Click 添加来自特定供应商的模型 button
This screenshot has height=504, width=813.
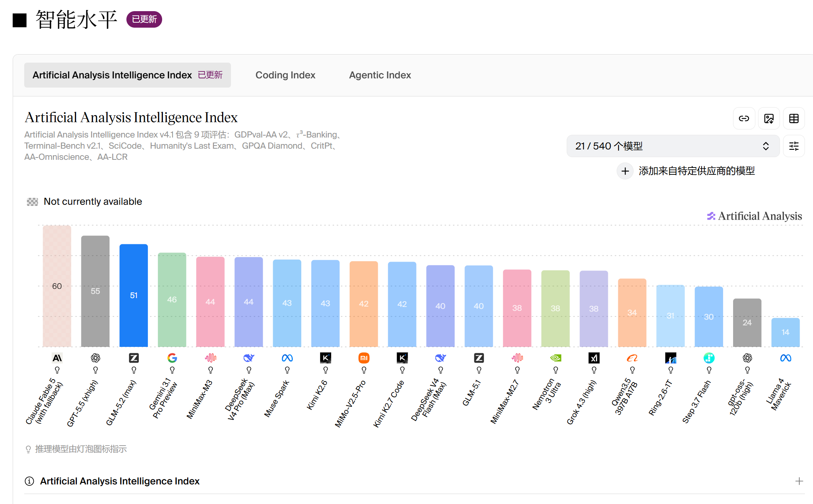pos(686,171)
